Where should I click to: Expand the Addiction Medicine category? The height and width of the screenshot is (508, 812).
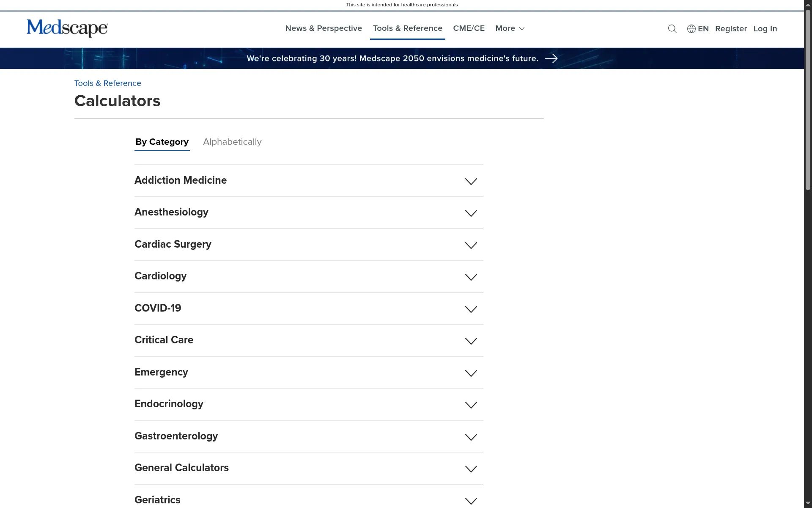click(471, 181)
